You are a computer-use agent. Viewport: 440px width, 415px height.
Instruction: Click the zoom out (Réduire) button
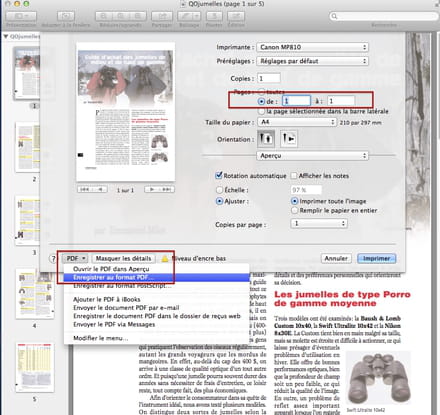(x=104, y=16)
